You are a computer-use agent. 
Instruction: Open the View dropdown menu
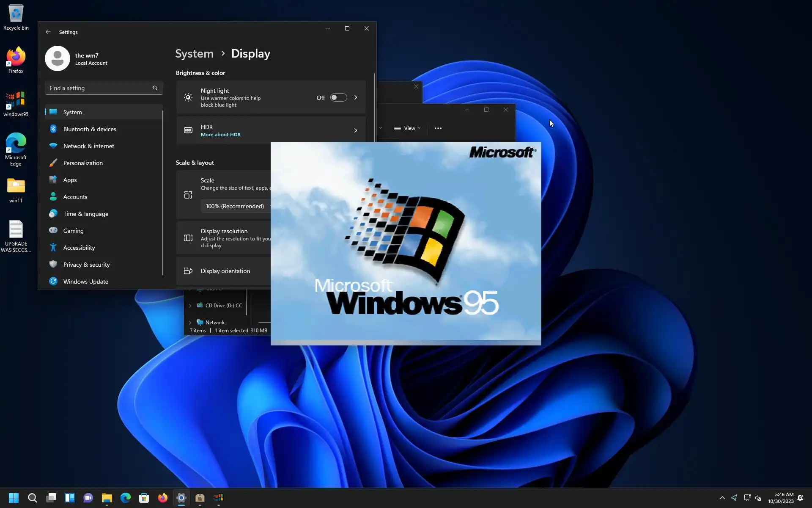click(x=407, y=128)
